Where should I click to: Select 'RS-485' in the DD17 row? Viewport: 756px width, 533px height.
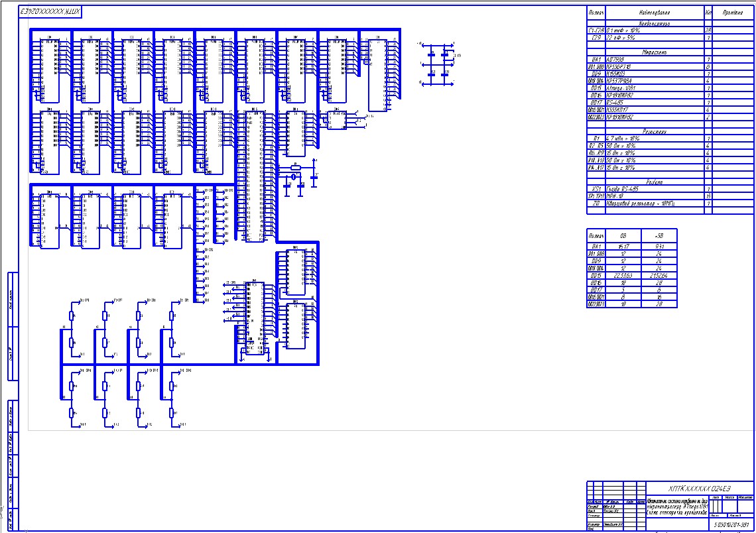(615, 103)
